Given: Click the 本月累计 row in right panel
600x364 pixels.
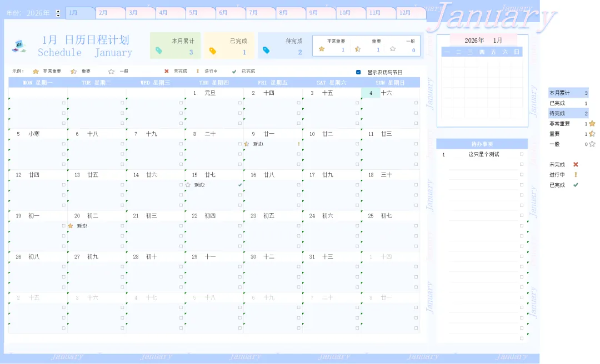Looking at the screenshot, I should (569, 93).
